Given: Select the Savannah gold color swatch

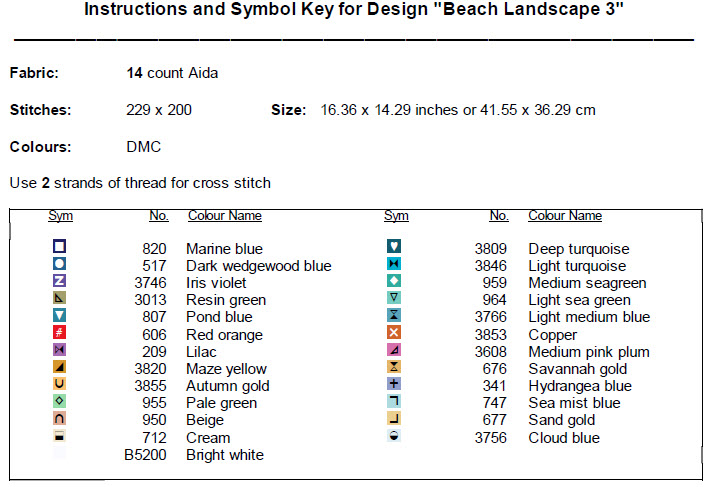Looking at the screenshot, I should click(x=395, y=368).
